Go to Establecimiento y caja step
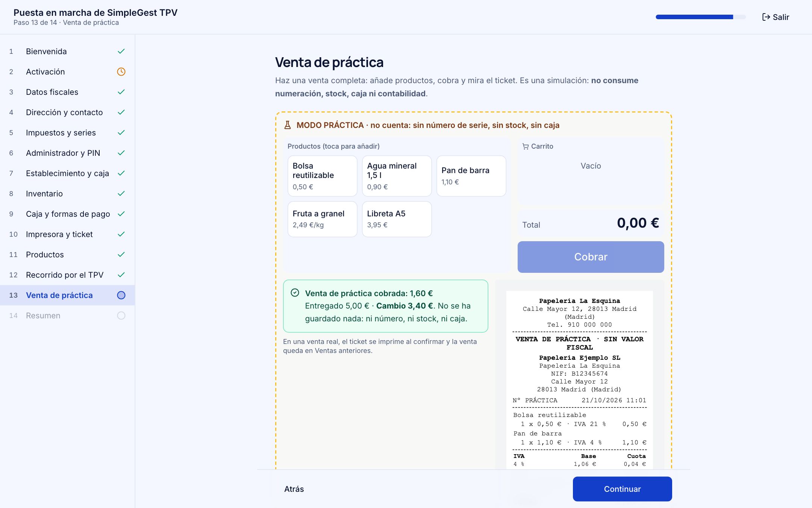The height and width of the screenshot is (508, 812). point(67,173)
